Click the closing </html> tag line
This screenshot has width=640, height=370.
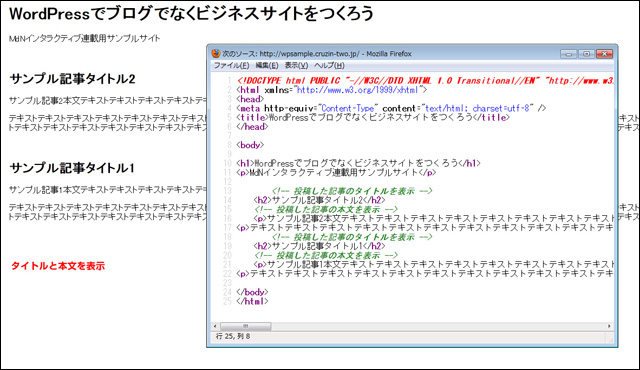point(252,301)
